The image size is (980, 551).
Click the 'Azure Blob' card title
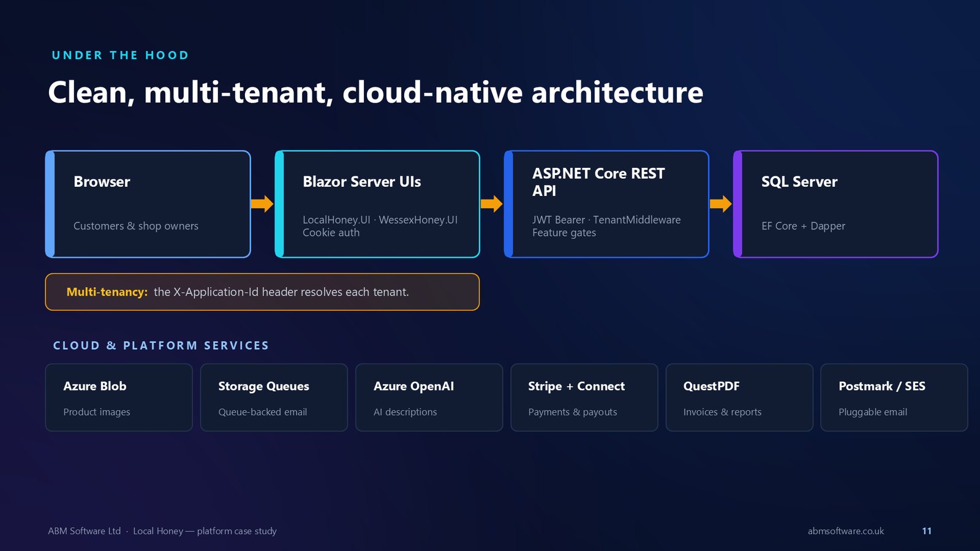point(95,386)
